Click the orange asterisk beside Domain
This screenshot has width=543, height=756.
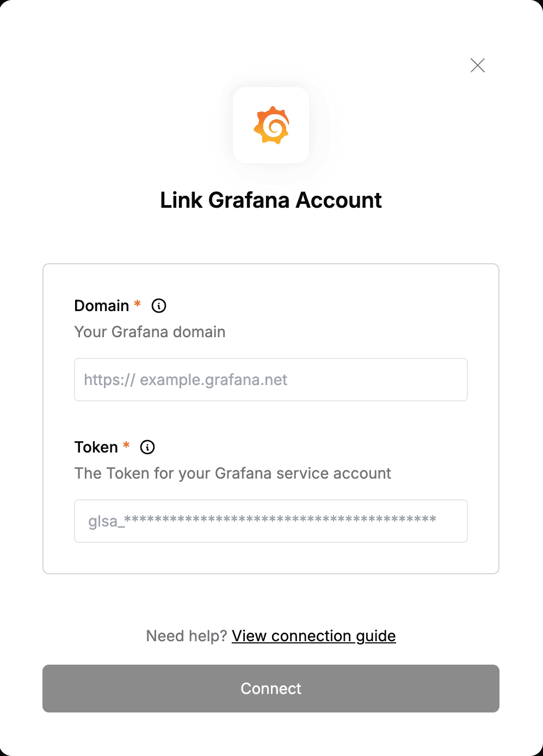coord(138,303)
